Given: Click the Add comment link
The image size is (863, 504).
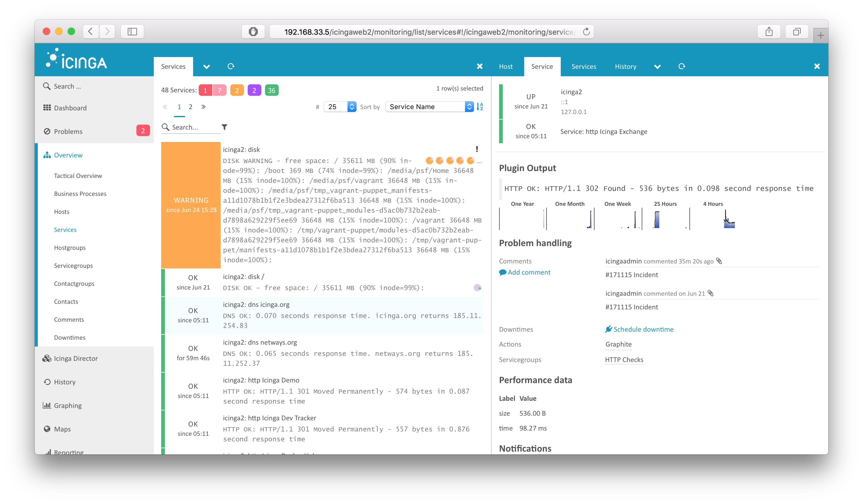Looking at the screenshot, I should click(529, 272).
